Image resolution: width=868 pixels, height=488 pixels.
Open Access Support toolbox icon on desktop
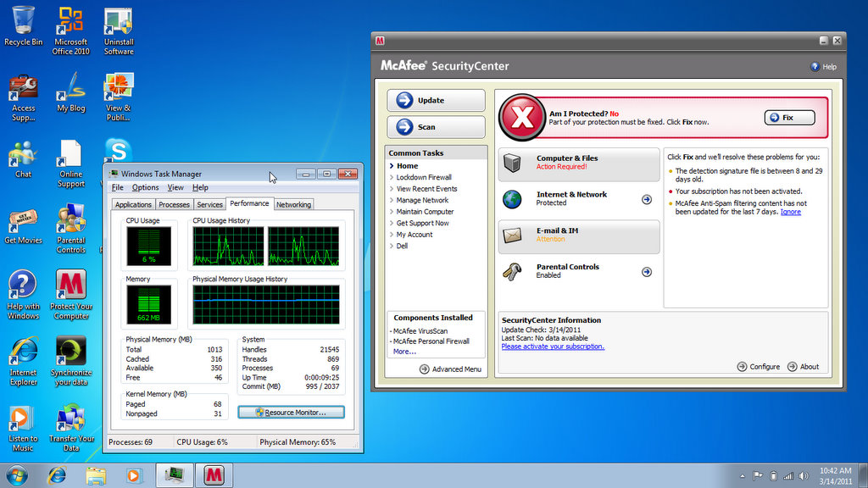click(x=23, y=97)
